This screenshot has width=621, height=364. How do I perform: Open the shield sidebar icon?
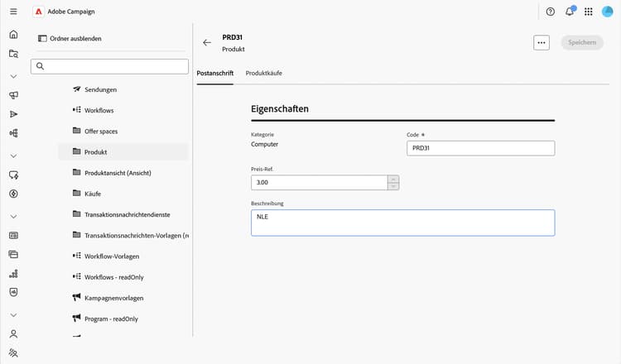click(13, 292)
